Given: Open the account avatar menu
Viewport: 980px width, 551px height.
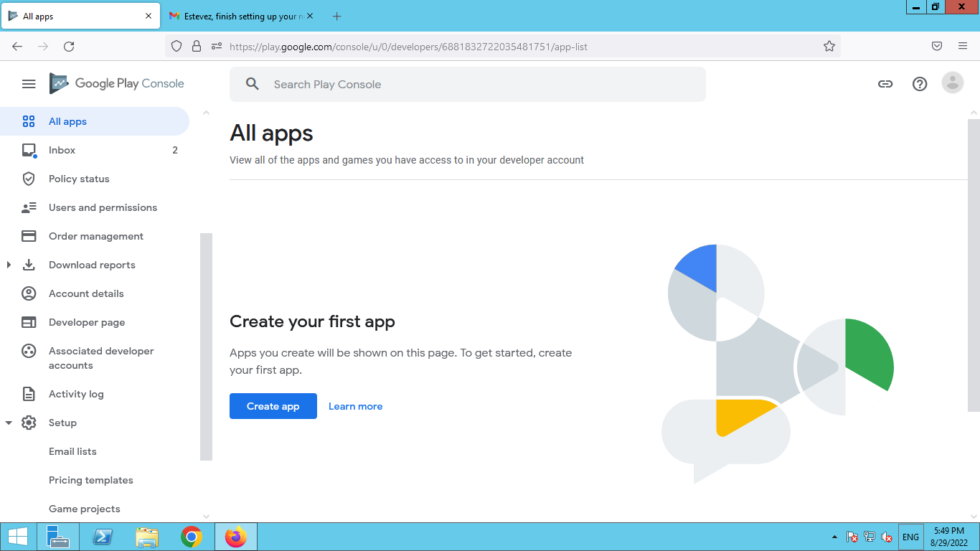Looking at the screenshot, I should point(953,83).
